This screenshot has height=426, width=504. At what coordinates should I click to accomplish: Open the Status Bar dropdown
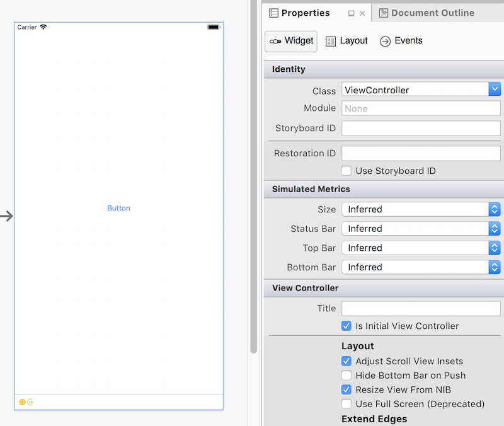[494, 228]
